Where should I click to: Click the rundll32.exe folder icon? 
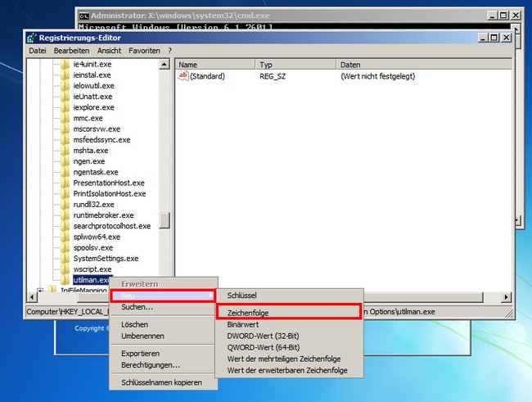tap(65, 205)
